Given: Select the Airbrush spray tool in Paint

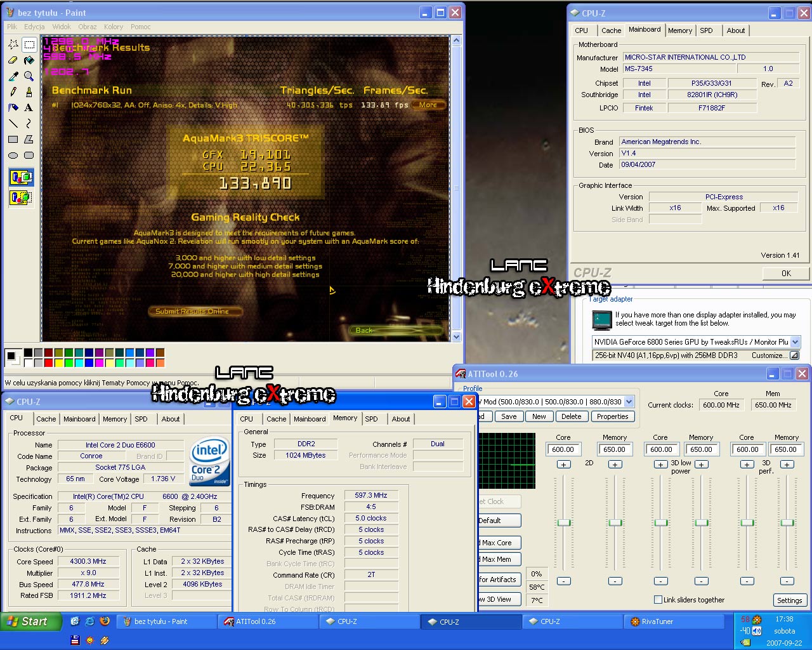Looking at the screenshot, I should click(13, 108).
